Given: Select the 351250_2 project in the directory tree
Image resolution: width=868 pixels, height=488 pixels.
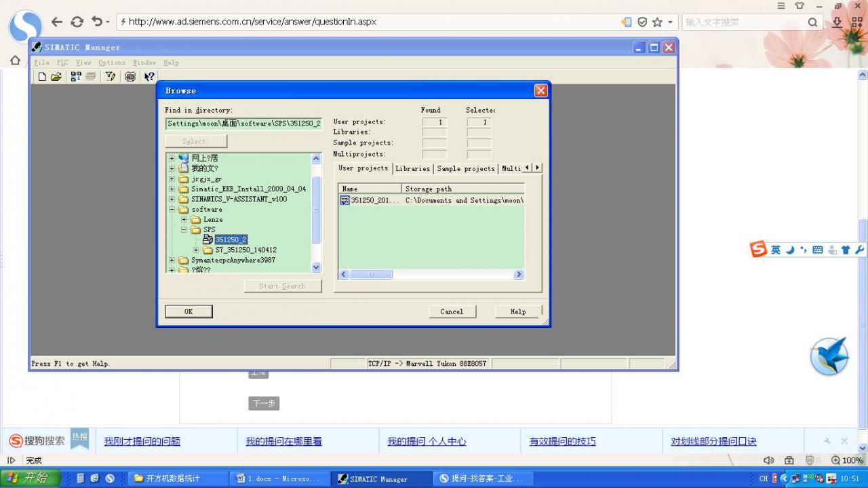Looking at the screenshot, I should [231, 240].
